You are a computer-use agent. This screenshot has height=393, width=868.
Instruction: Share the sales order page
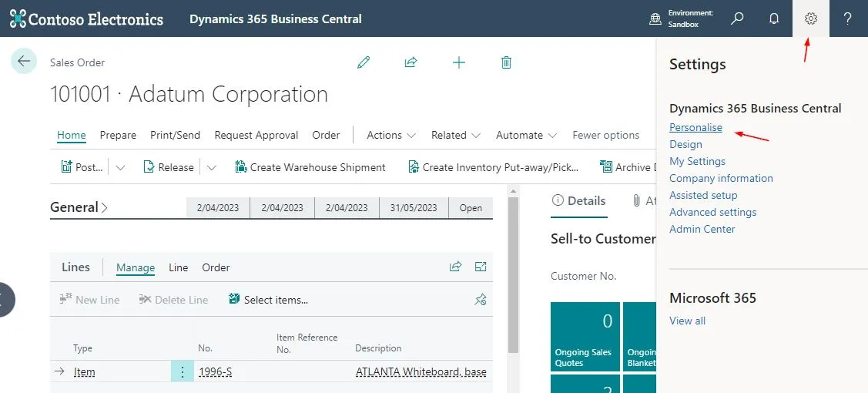[x=411, y=62]
